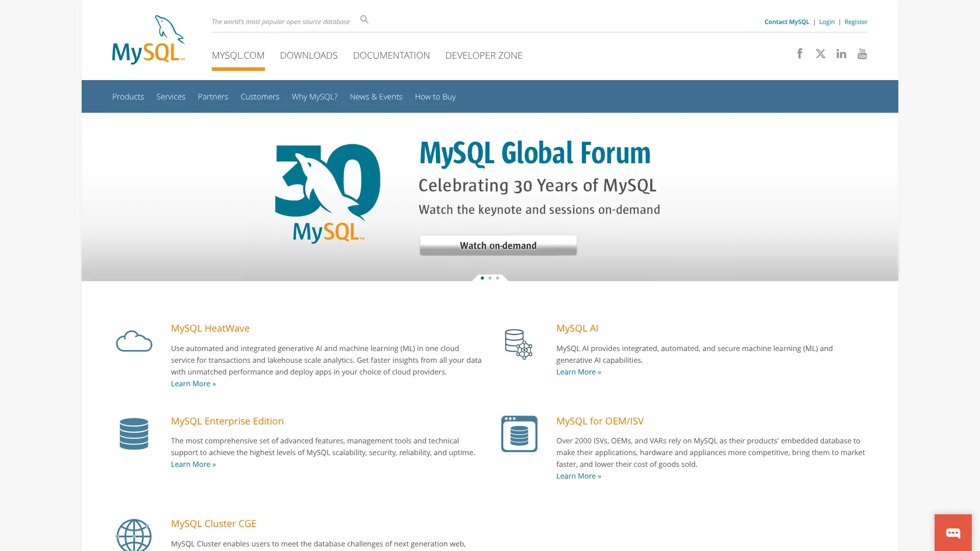
Task: Open the Products menu
Action: pos(128,96)
